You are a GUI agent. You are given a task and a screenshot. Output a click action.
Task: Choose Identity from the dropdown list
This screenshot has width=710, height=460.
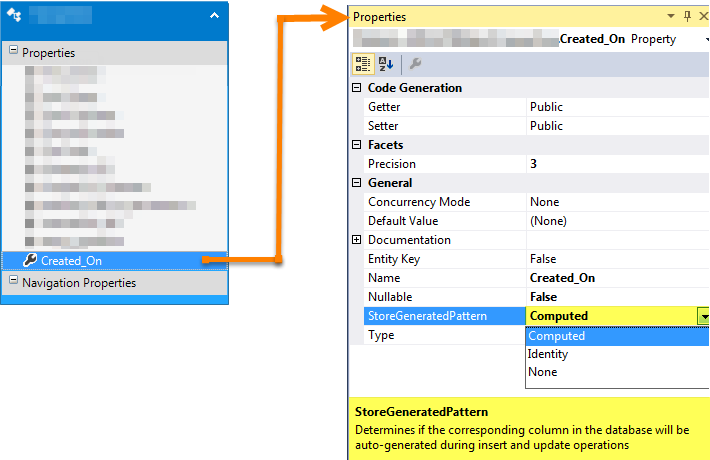tap(548, 354)
